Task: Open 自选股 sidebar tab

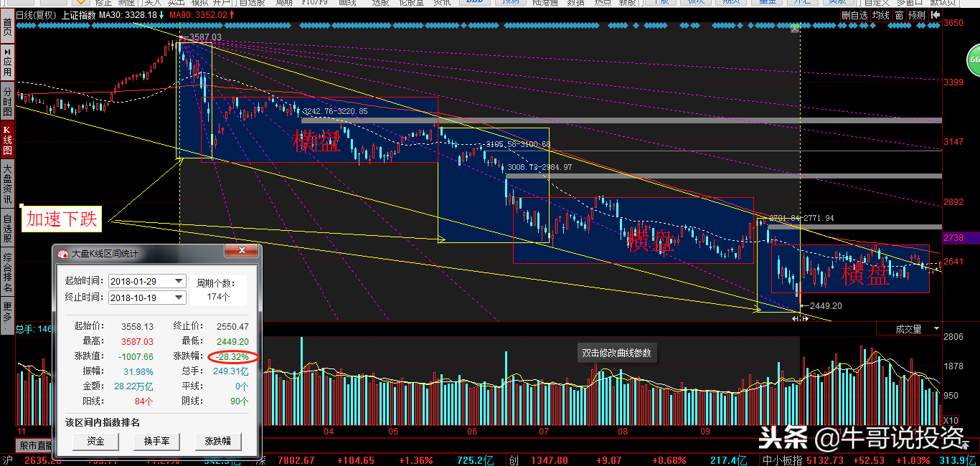Action: coord(7,228)
